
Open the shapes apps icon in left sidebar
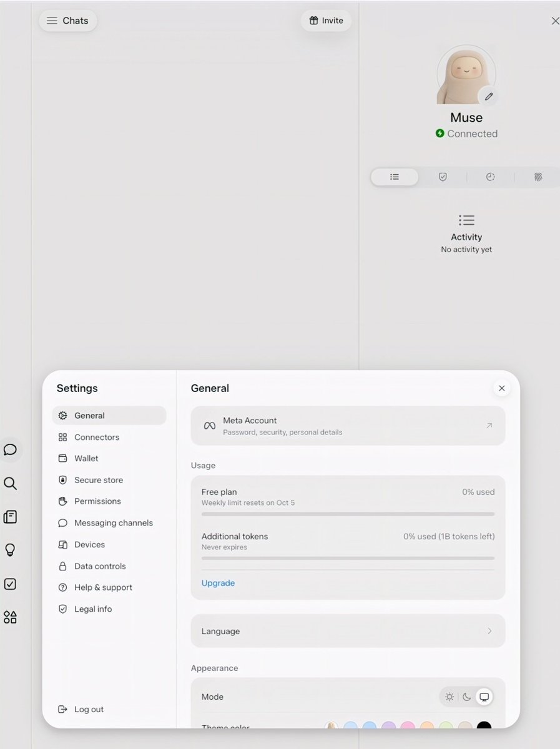click(10, 617)
